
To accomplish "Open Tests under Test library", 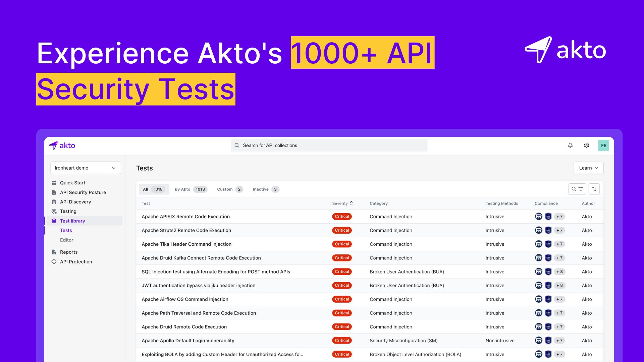I will pyautogui.click(x=66, y=230).
